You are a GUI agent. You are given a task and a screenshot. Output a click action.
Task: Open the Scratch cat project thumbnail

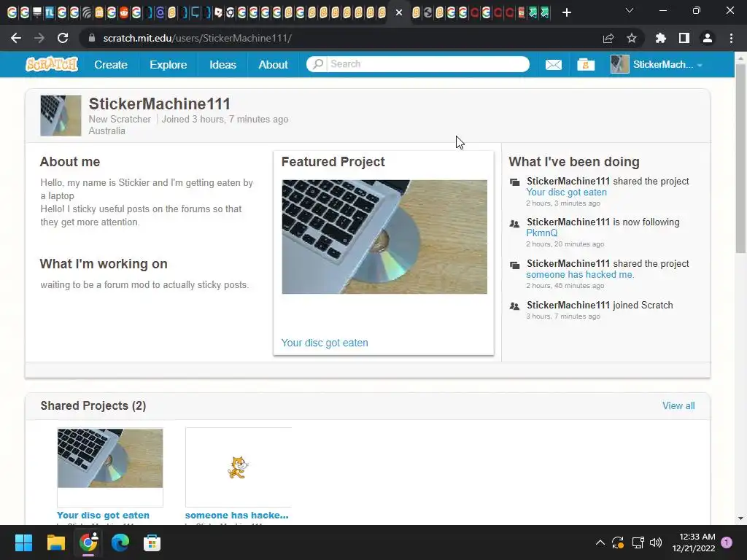click(x=239, y=467)
